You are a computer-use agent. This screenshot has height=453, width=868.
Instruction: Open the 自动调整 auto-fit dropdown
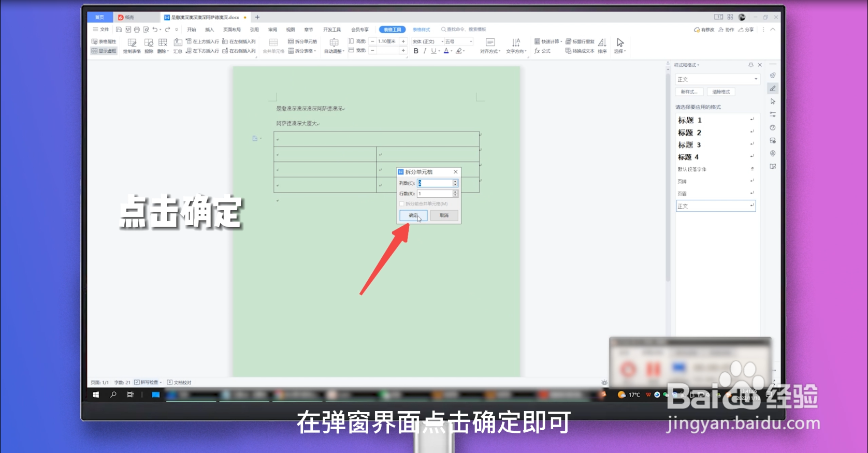click(x=334, y=46)
